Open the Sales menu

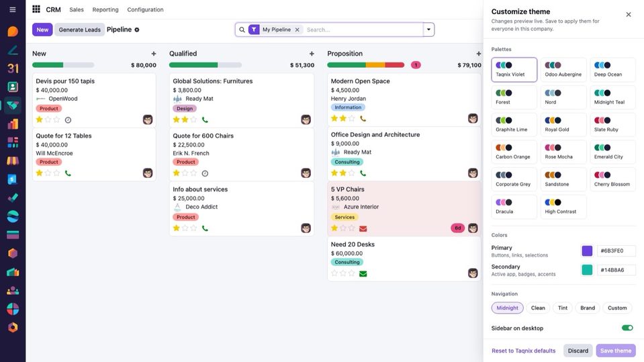(77, 9)
